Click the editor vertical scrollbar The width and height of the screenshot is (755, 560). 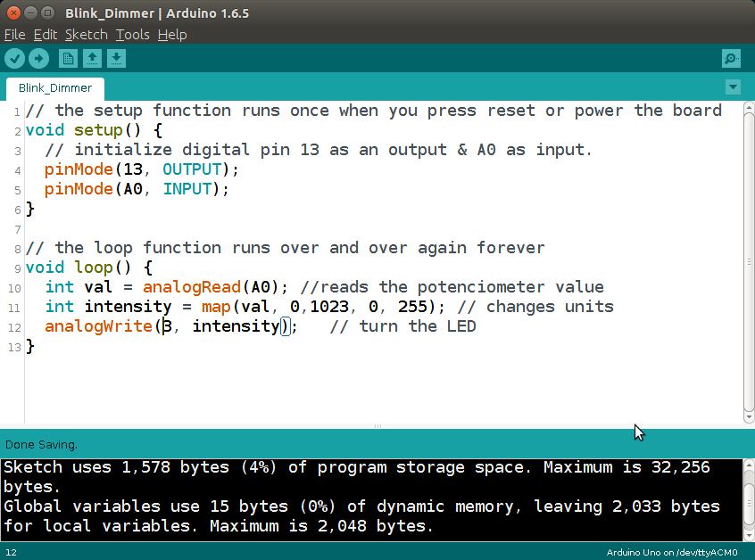point(749,262)
